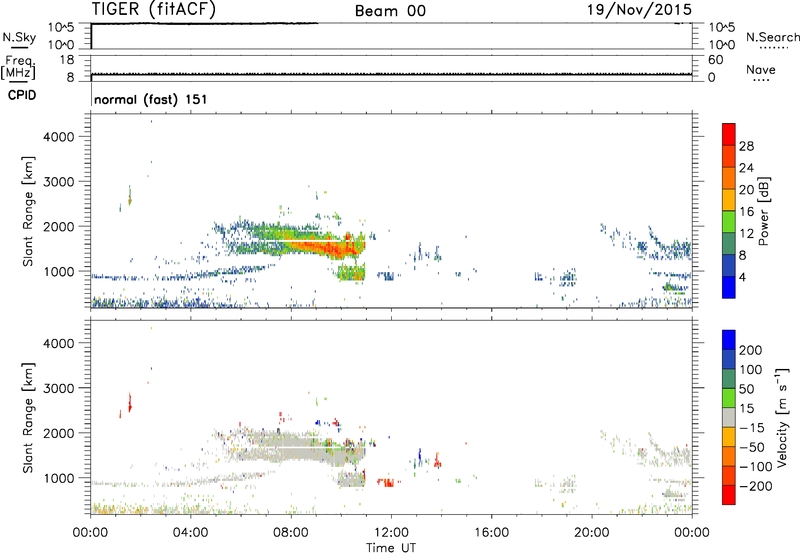800x554 pixels.
Task: Click the "3000" tick of the power panel
Action: click(x=58, y=182)
